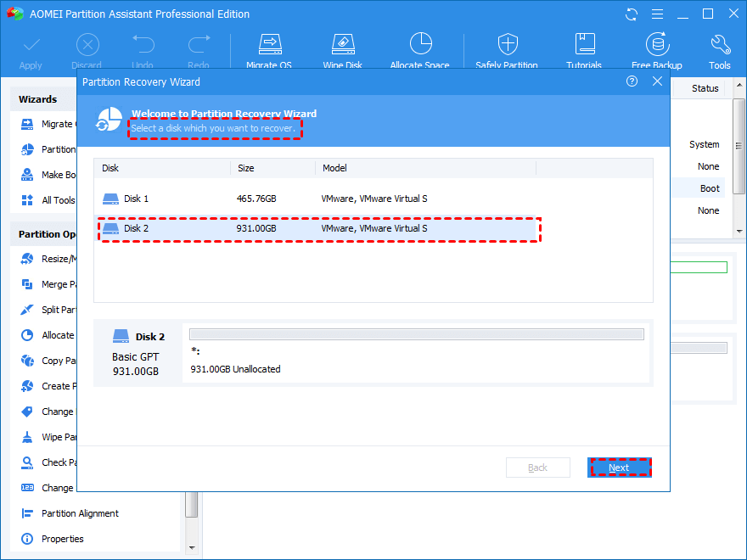Click the Next button
The width and height of the screenshot is (747, 560).
(619, 468)
